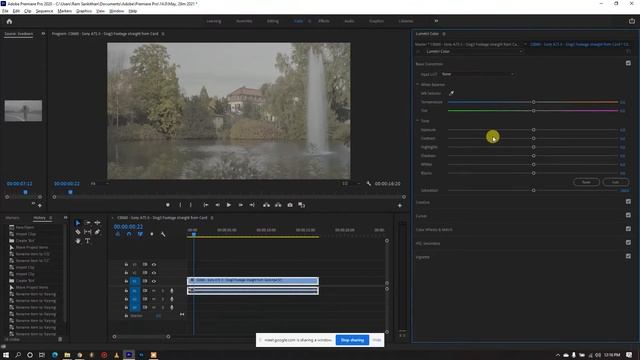Select the Ripple Edit tool
640x360 pixels.
click(98, 223)
